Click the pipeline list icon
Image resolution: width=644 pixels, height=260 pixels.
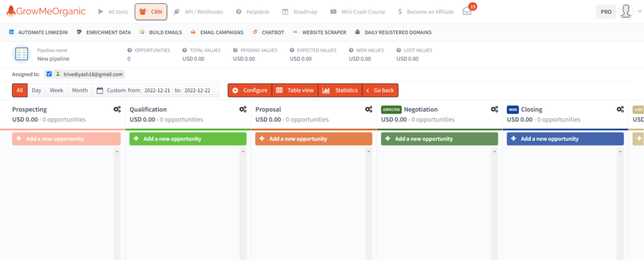point(21,54)
